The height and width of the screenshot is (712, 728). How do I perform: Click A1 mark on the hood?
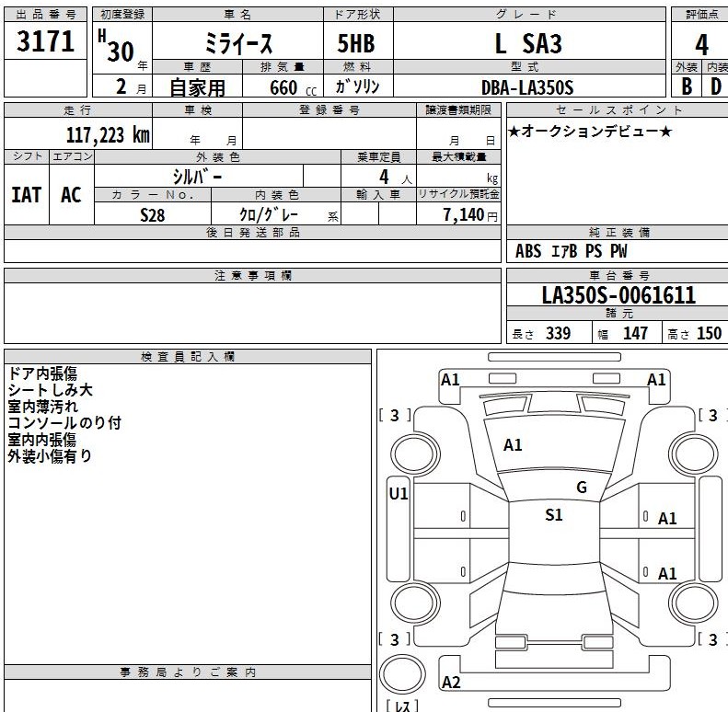(x=513, y=445)
